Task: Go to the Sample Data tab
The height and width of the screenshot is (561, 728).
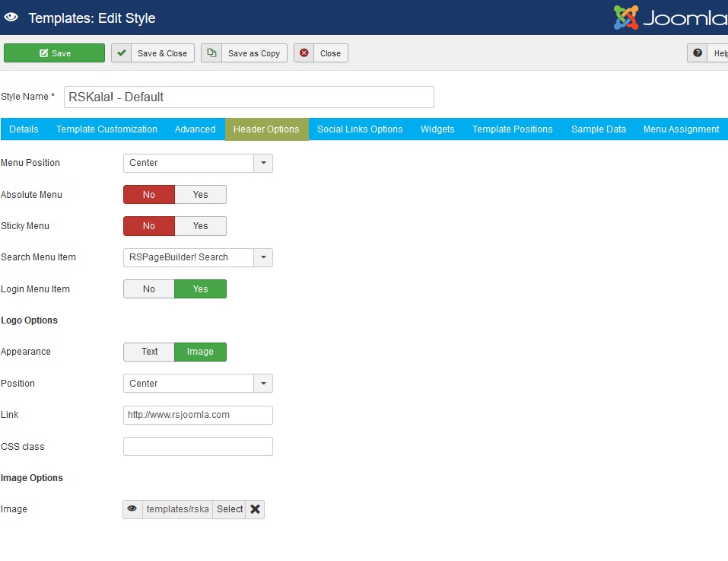Action: (599, 129)
